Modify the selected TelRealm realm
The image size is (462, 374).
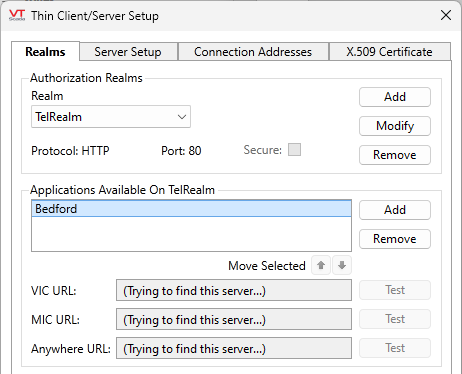pos(395,126)
